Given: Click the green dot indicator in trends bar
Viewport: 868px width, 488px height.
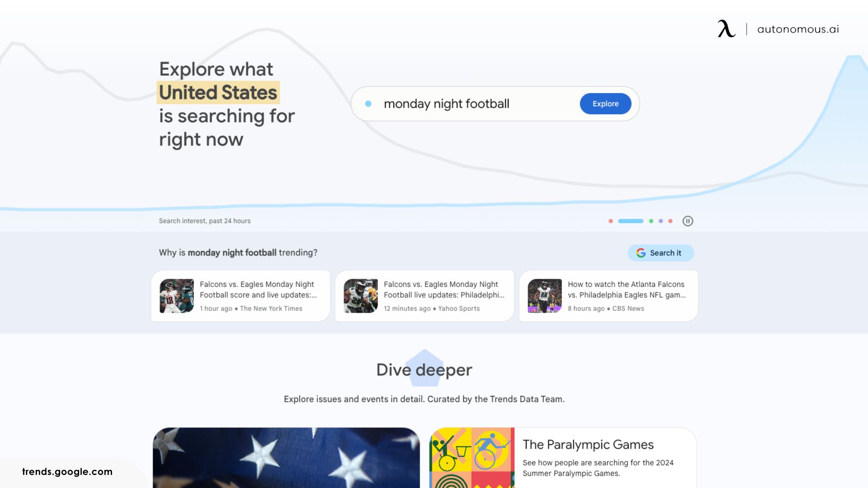Looking at the screenshot, I should tap(651, 221).
